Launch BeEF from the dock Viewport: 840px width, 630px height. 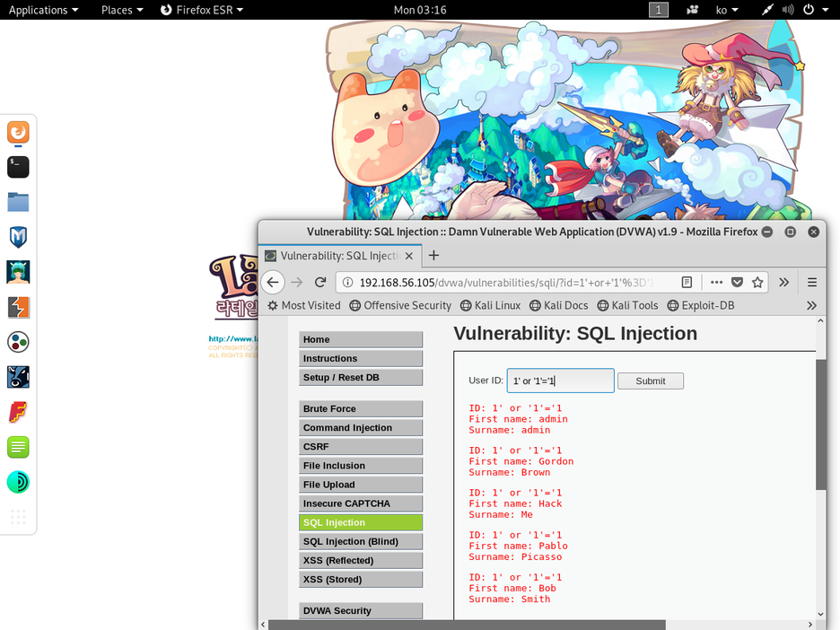[18, 377]
